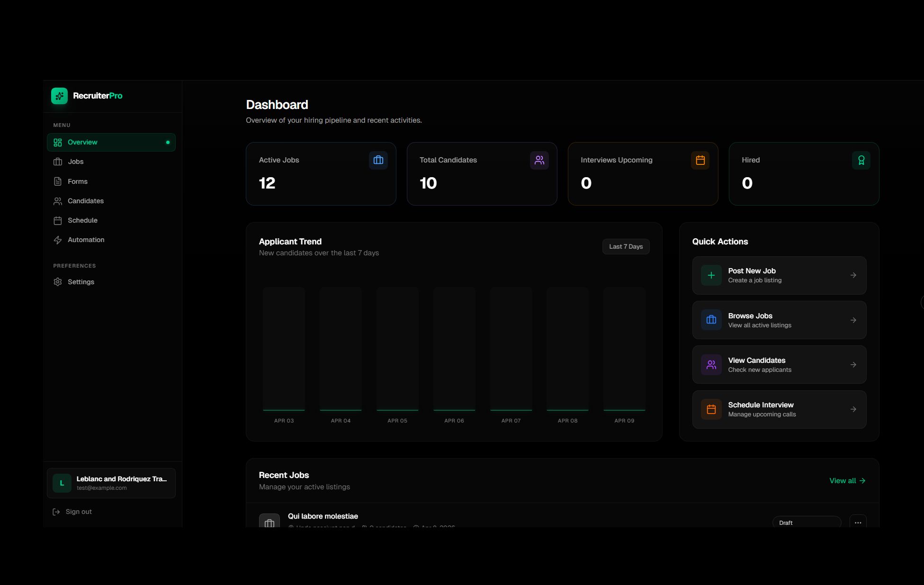Click the Hired badge icon on stats card
This screenshot has width=924, height=585.
(x=861, y=160)
